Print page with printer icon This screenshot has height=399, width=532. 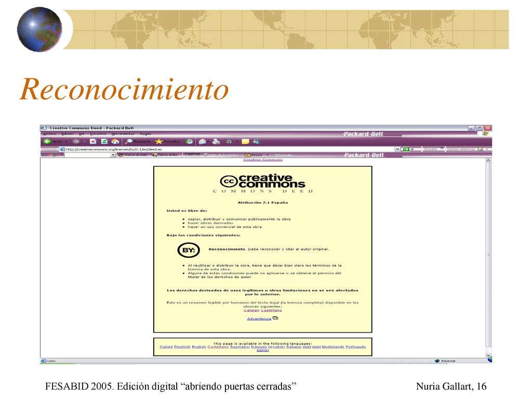click(216, 141)
